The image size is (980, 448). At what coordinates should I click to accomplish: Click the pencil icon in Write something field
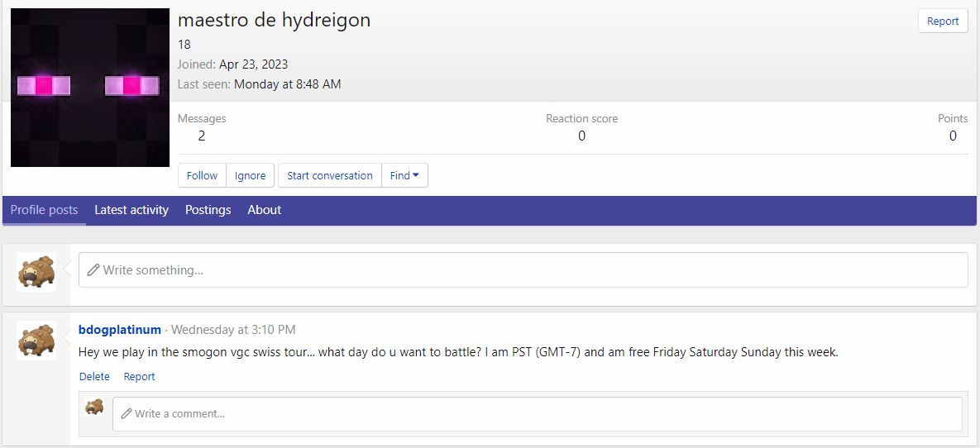tap(93, 270)
